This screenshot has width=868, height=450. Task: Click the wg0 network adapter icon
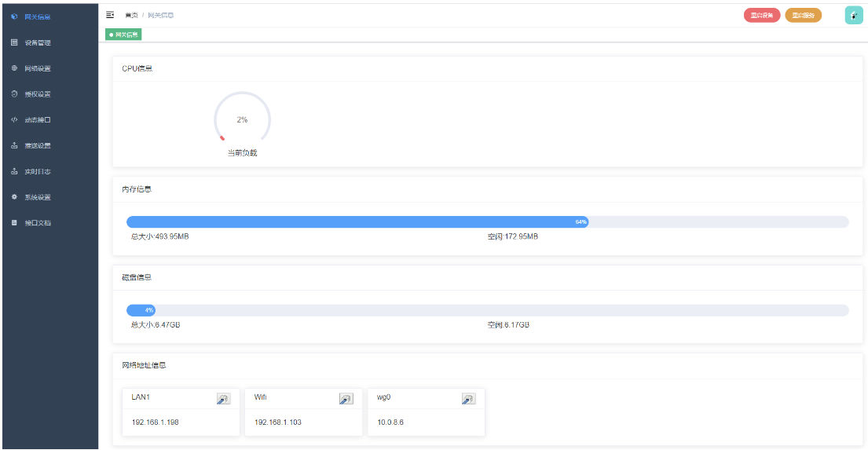click(x=468, y=399)
